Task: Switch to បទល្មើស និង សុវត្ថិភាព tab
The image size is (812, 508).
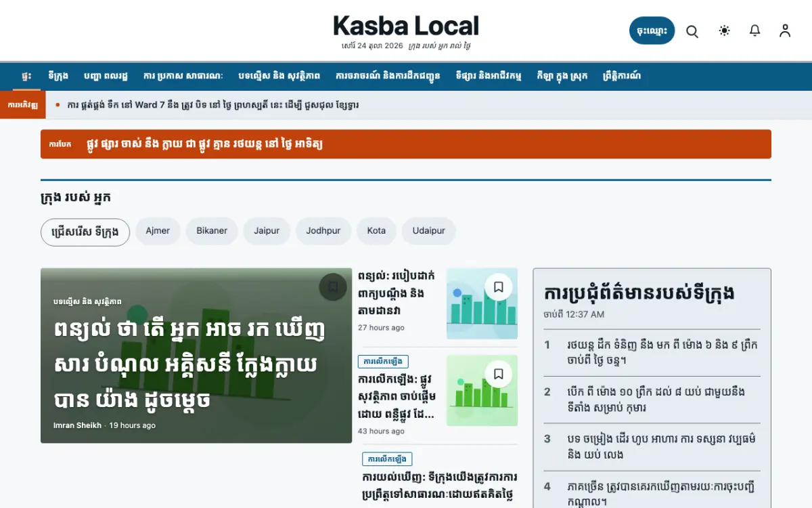Action: [x=279, y=76]
